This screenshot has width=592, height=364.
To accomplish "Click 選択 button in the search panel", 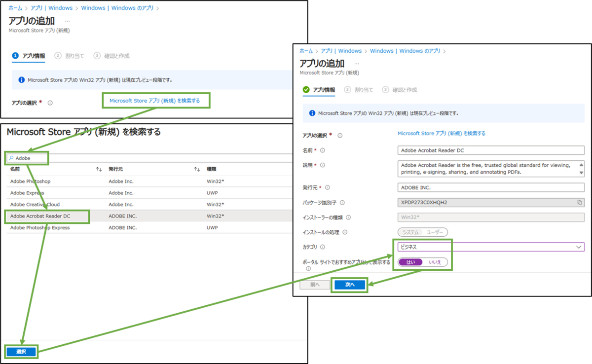I will [21, 352].
